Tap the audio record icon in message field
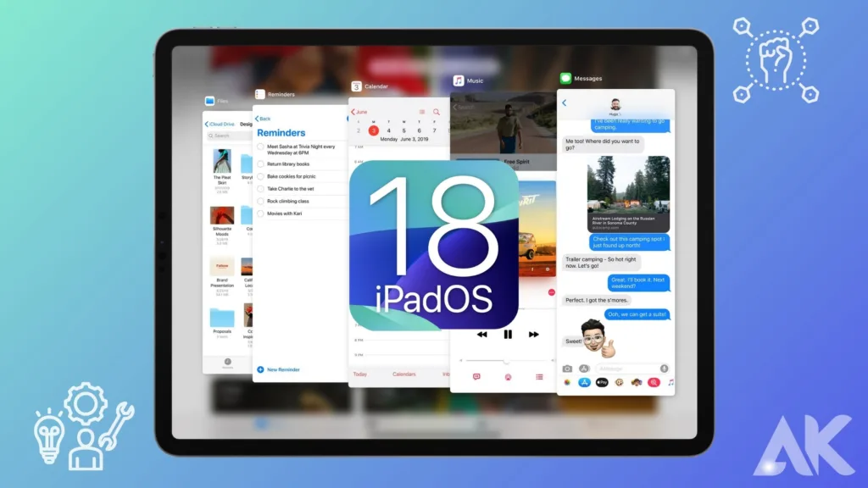The image size is (868, 488). [x=664, y=369]
